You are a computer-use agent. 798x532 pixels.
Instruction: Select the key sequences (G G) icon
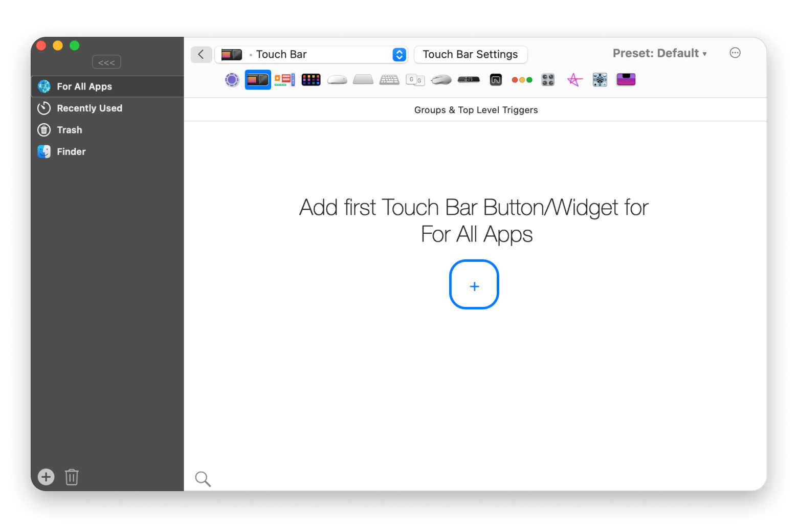[415, 80]
